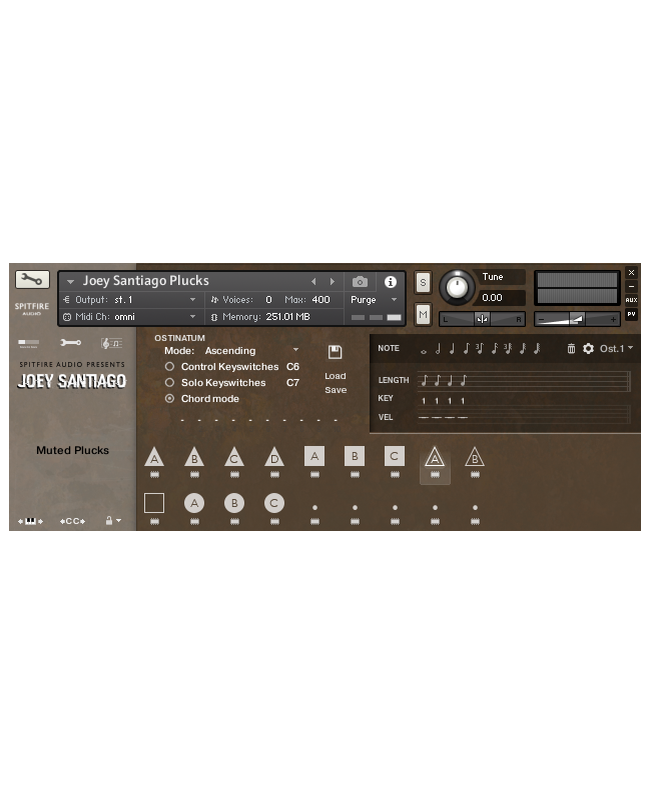The width and height of the screenshot is (650, 794).
Task: Expand the Joey Santiago Plucks instrument arrow
Action: [x=70, y=282]
